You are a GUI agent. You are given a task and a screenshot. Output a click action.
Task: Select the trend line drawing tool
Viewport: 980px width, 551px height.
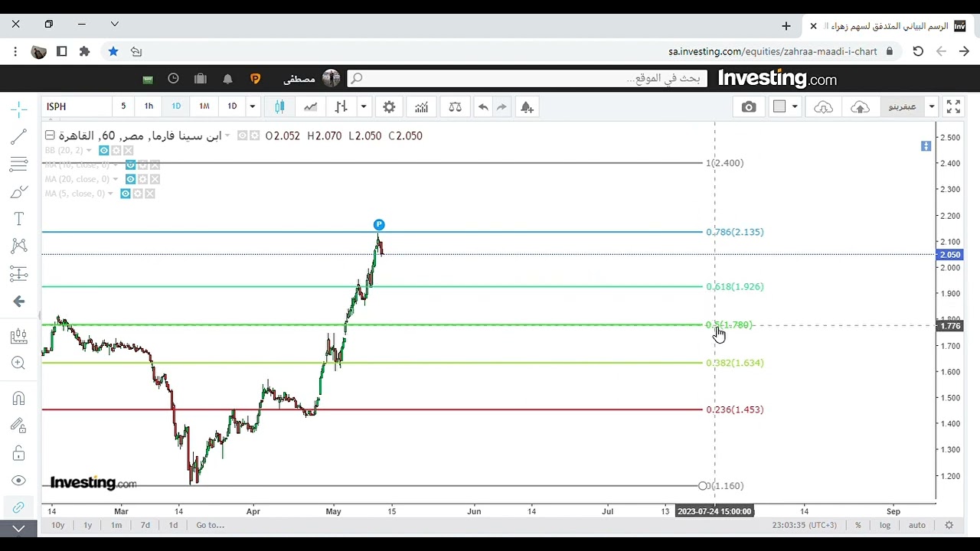coord(19,137)
